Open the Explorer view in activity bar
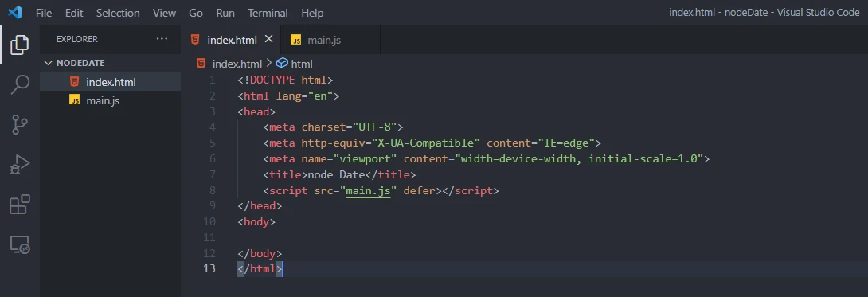 click(x=20, y=45)
